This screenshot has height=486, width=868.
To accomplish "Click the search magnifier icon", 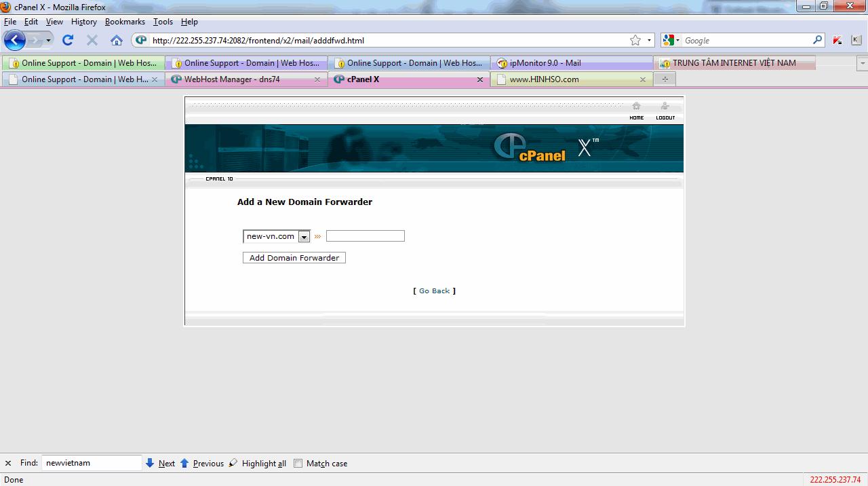I will [x=817, y=40].
